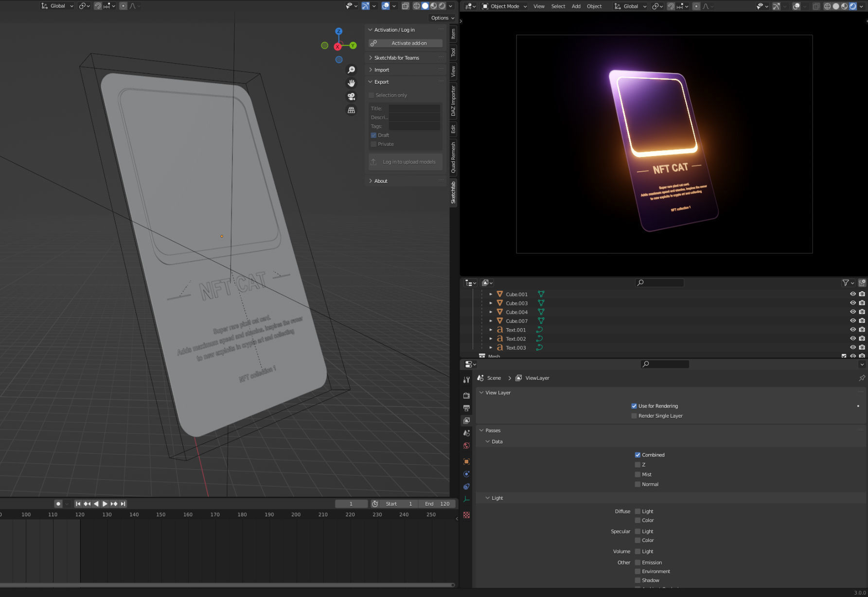Jump to the last frame
868x597 pixels.
click(x=123, y=504)
